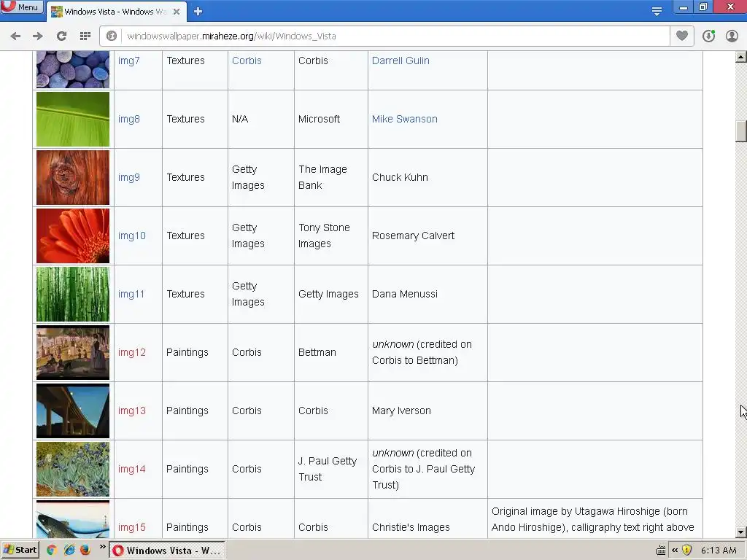Expand the quick launch overflow chevron
Viewport: 747px width, 560px height.
click(x=102, y=547)
